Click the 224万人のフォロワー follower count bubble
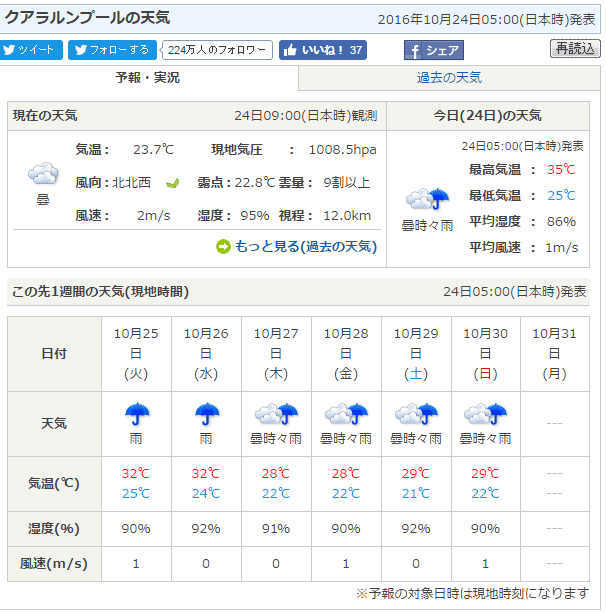Viewport: 606px width, 612px height. click(x=217, y=50)
